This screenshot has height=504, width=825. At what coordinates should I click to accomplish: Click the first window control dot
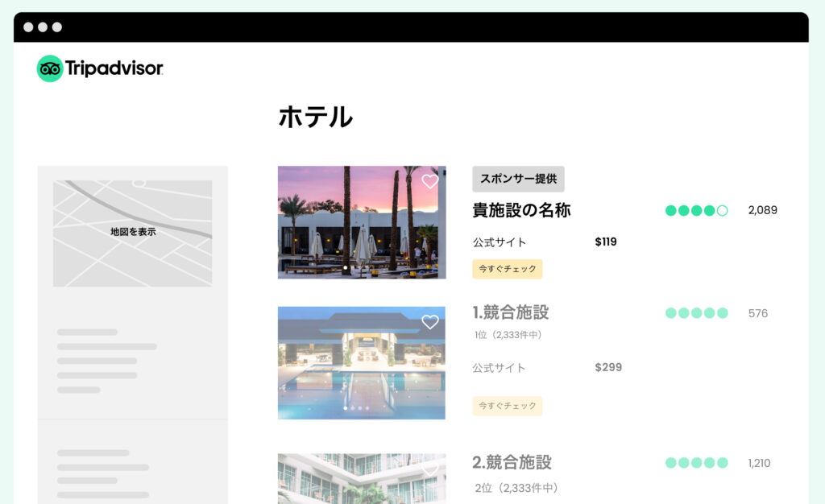tap(28, 27)
